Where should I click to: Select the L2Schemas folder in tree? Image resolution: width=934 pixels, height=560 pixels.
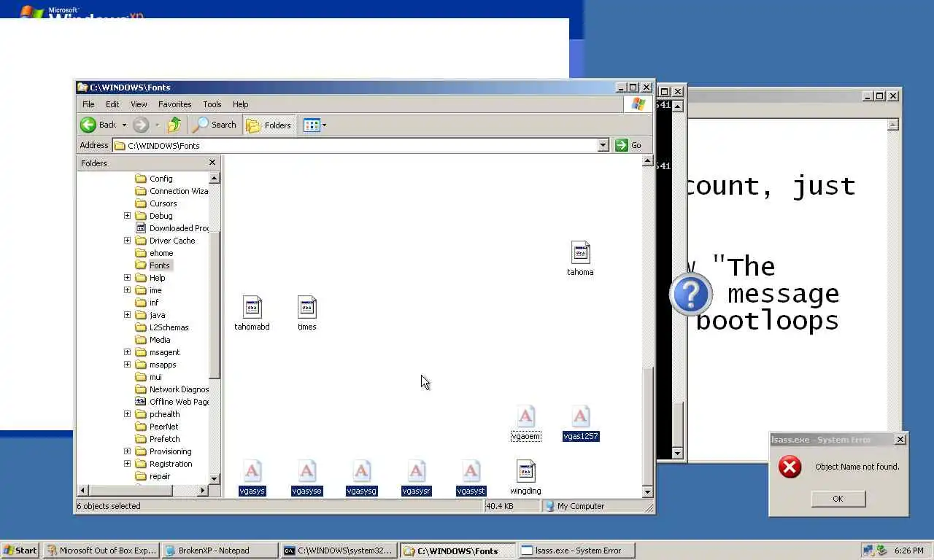pyautogui.click(x=169, y=327)
